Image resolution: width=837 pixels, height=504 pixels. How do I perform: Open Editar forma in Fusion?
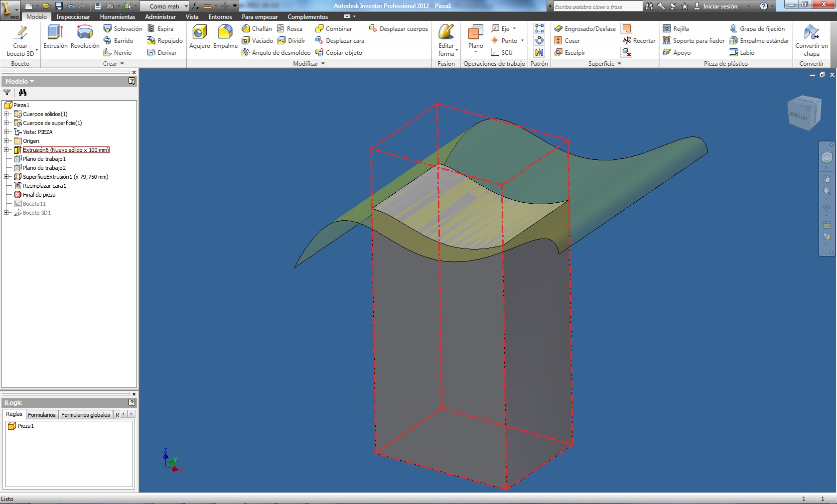coord(446,40)
